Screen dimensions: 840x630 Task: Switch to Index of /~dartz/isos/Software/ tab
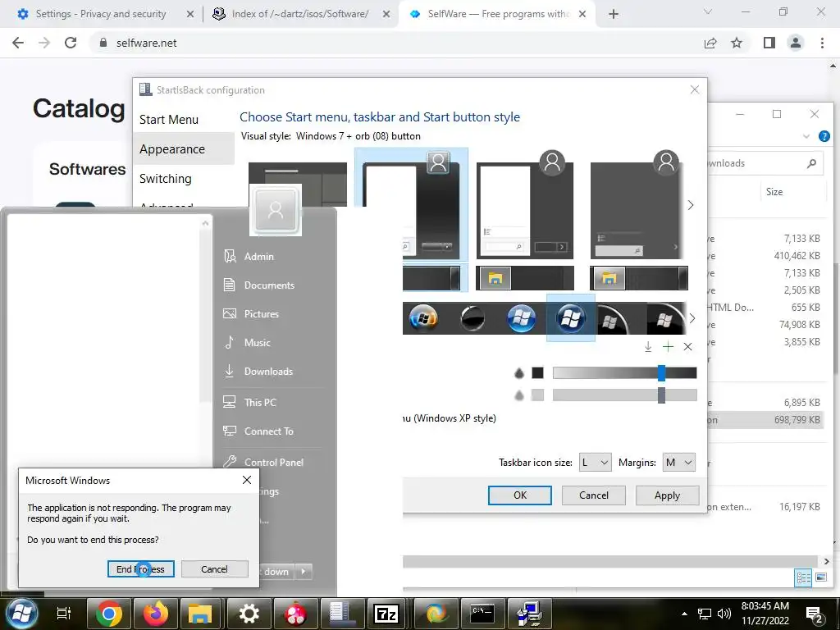point(300,14)
